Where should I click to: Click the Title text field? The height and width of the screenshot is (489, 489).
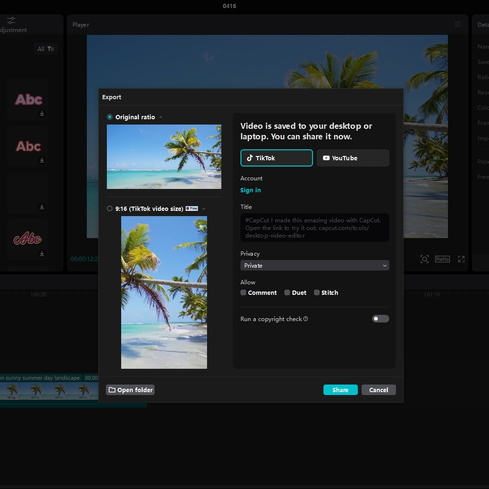pos(314,228)
